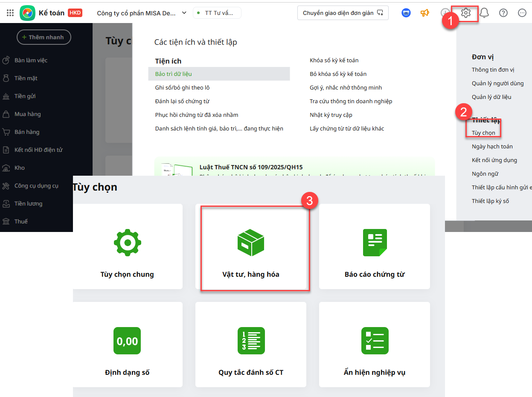Open the help question mark icon

click(x=503, y=13)
